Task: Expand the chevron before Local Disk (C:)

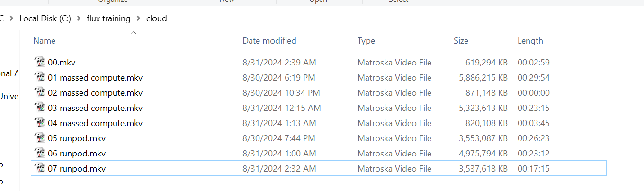Action: pyautogui.click(x=11, y=18)
